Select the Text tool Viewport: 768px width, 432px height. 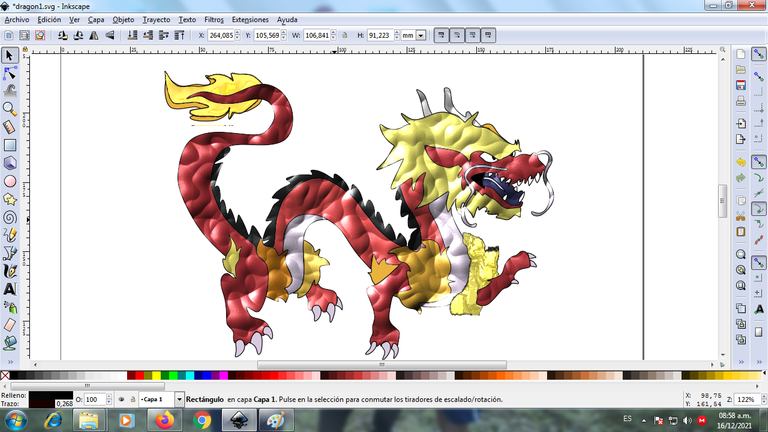(x=9, y=289)
